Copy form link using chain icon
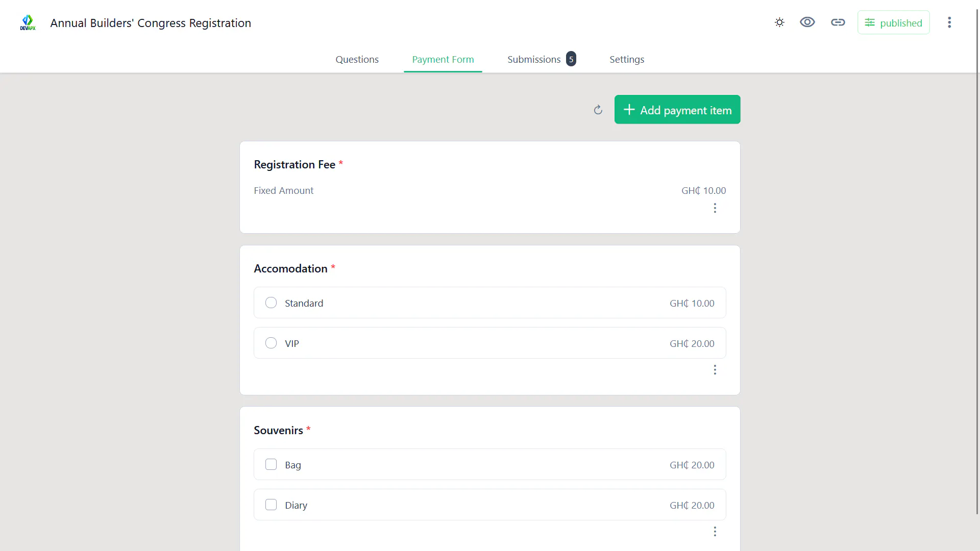The width and height of the screenshot is (980, 551). [x=838, y=22]
